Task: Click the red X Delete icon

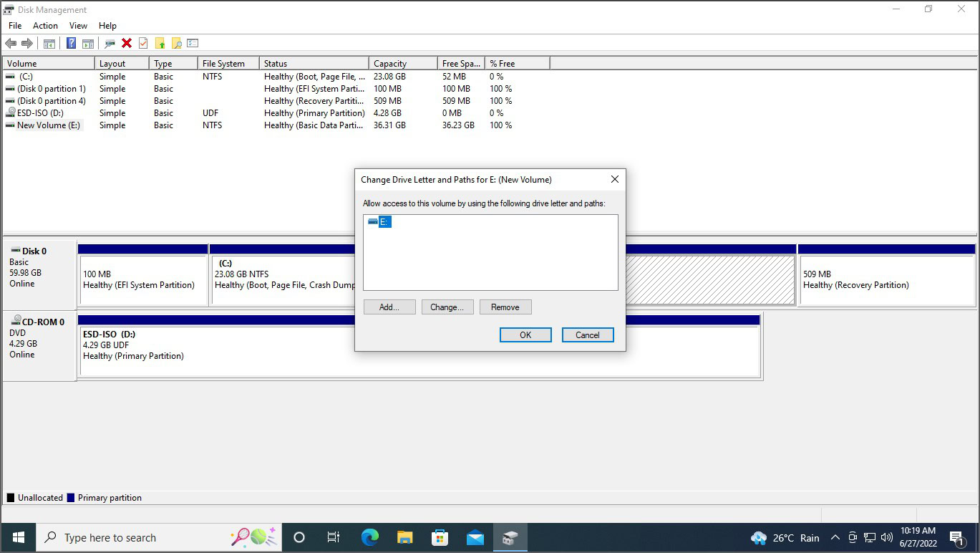Action: coord(127,43)
